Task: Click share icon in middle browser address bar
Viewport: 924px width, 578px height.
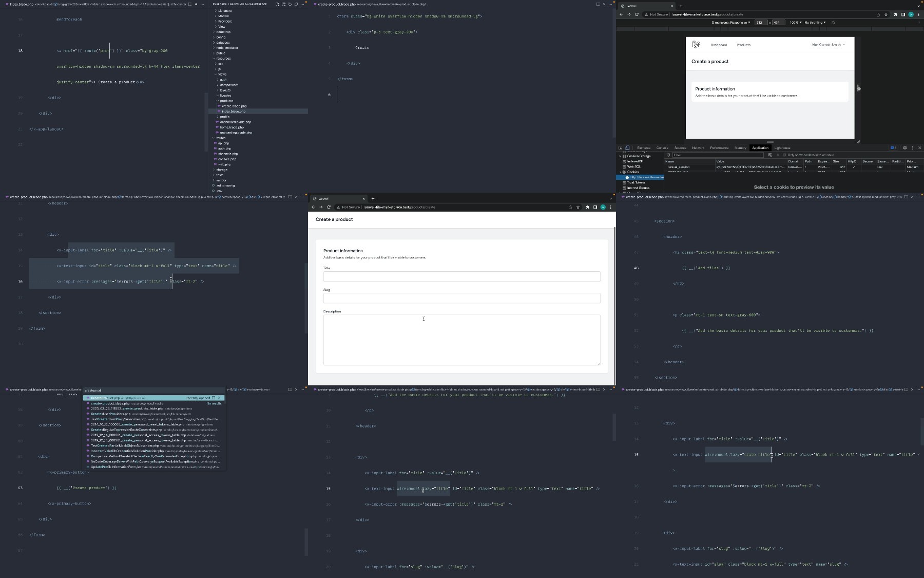Action: tap(570, 207)
